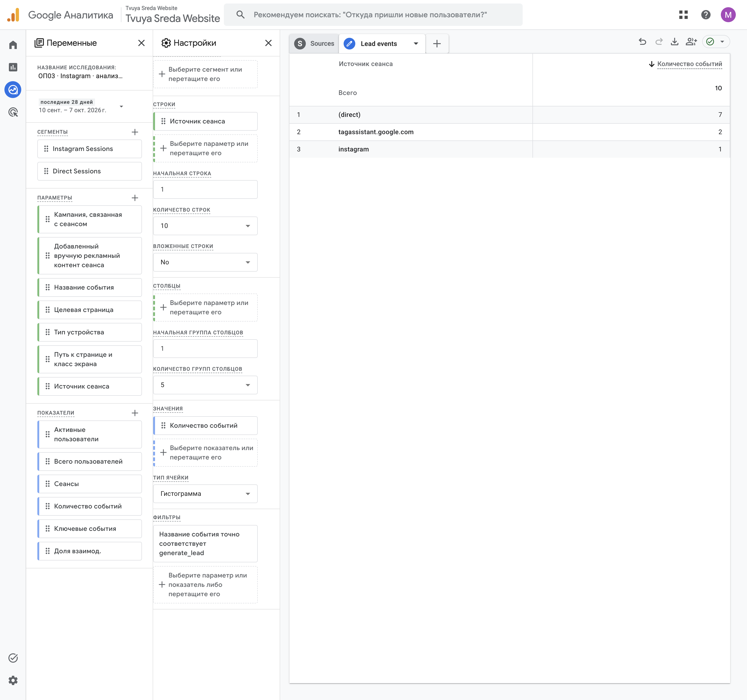Add a new parameter with plus icon
Viewport: 747px width, 700px height.
[x=135, y=198]
